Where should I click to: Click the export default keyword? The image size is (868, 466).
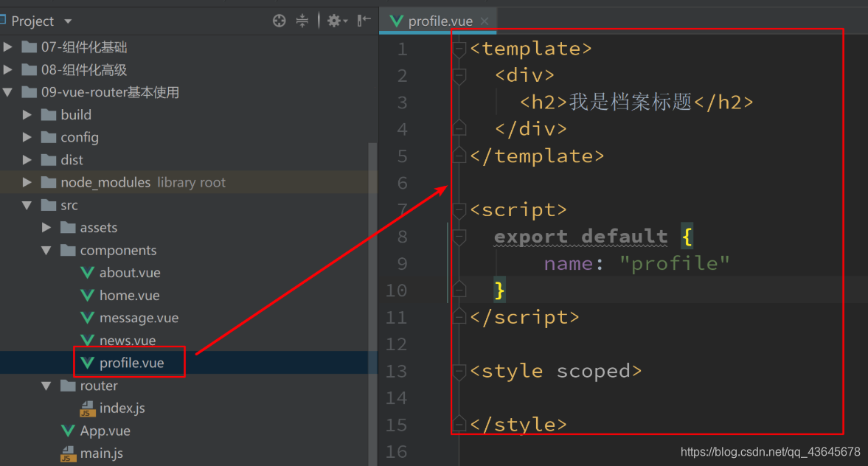580,237
